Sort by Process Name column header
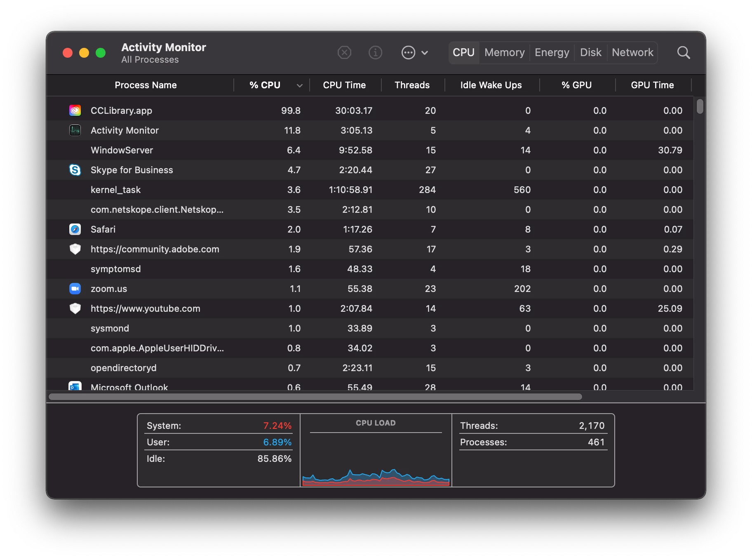The width and height of the screenshot is (752, 560). 146,85
